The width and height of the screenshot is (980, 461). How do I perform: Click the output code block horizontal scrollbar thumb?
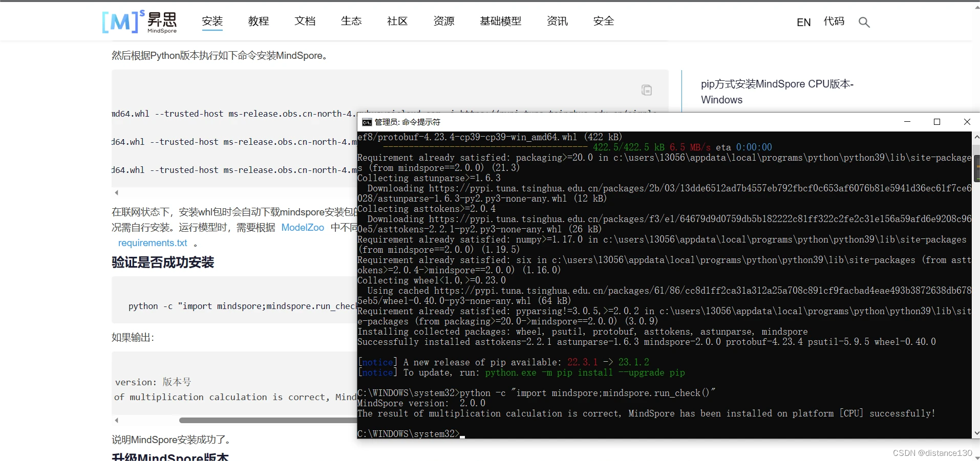(x=268, y=420)
